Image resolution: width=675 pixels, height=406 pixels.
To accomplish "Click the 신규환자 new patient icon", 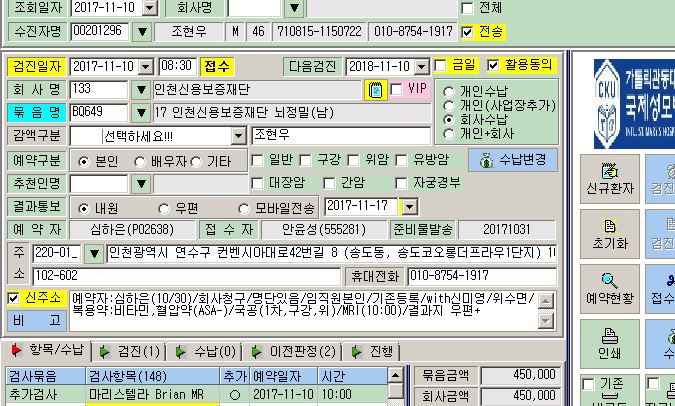I will point(610,179).
